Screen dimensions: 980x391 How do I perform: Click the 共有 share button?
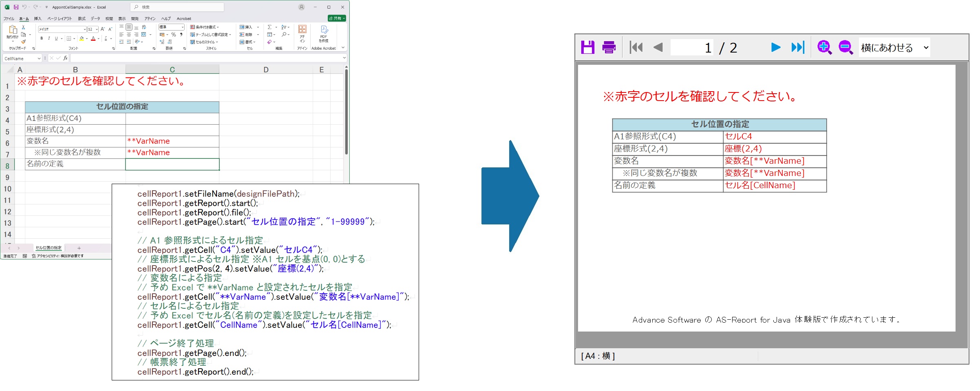[x=337, y=18]
